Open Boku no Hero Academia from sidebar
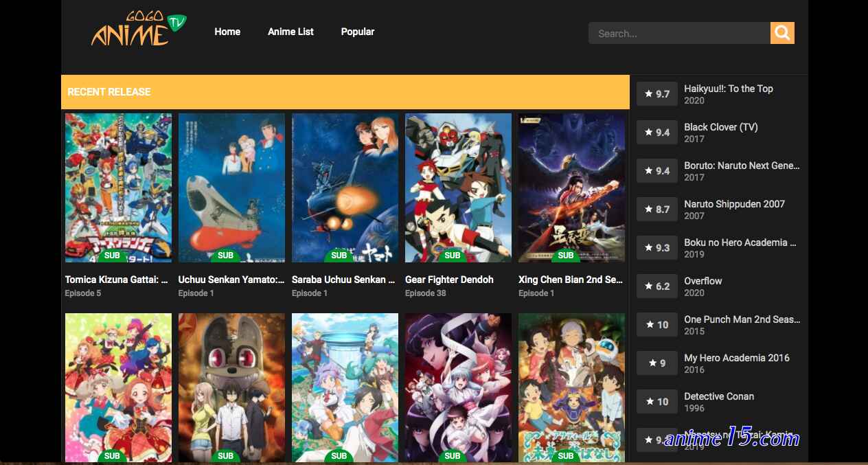868x465 pixels. tap(740, 242)
